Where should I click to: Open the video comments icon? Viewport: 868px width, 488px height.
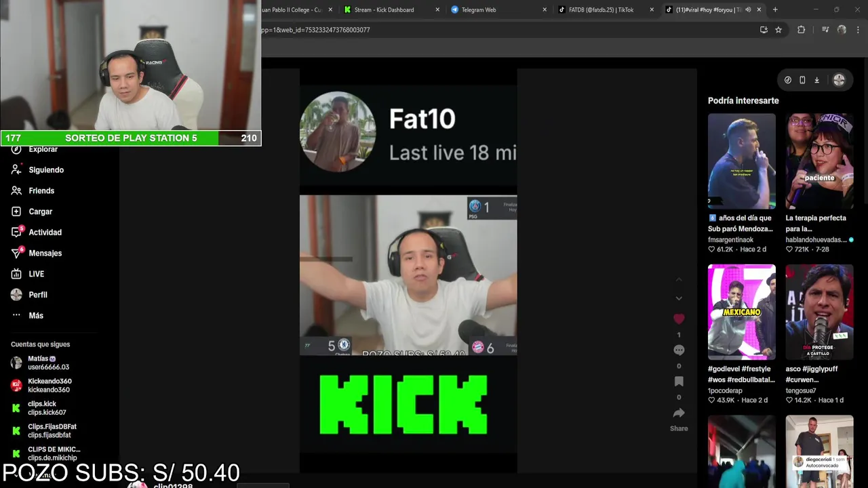click(679, 350)
